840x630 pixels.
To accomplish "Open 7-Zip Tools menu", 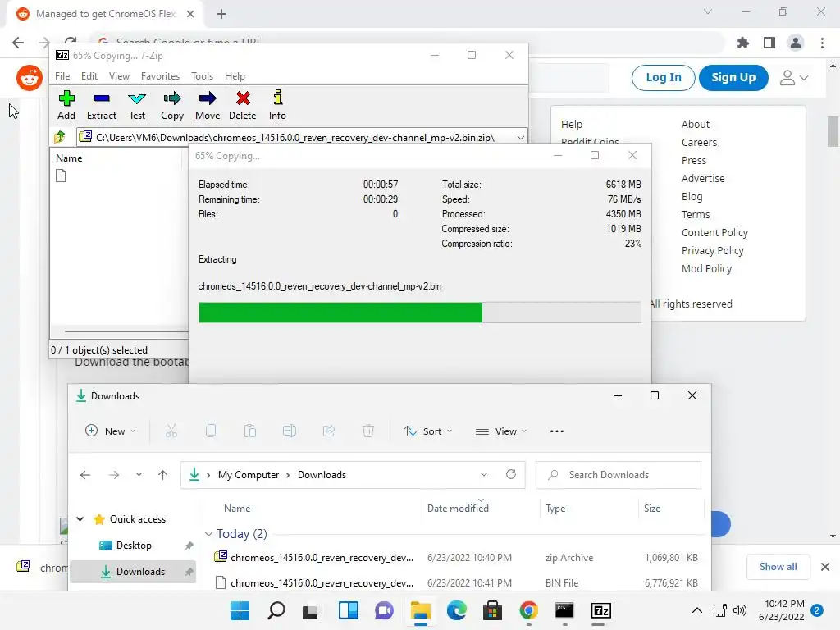I will click(202, 76).
